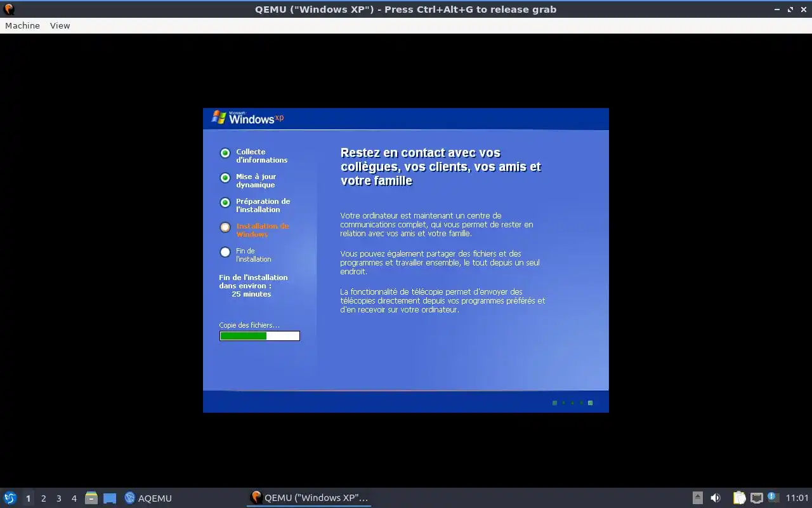Click the Copie des fichiers label
The image size is (812, 508).
249,325
